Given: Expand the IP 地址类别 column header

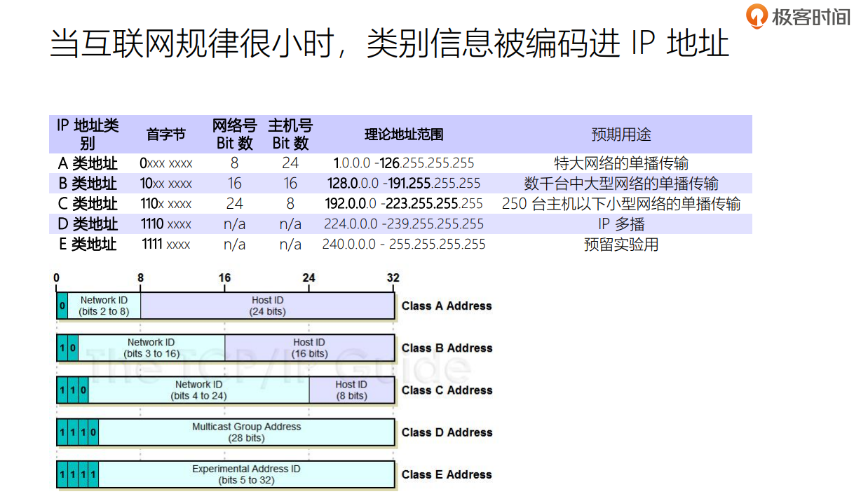Looking at the screenshot, I should [x=89, y=134].
